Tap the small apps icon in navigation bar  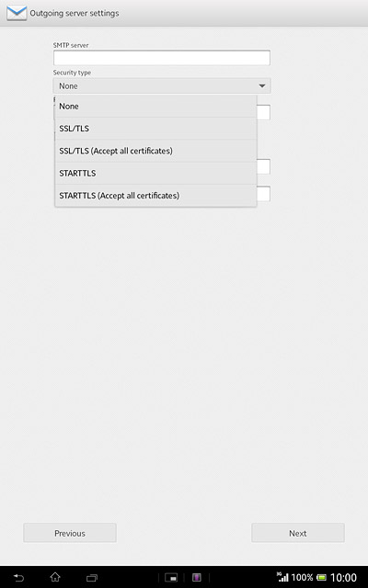click(x=171, y=578)
